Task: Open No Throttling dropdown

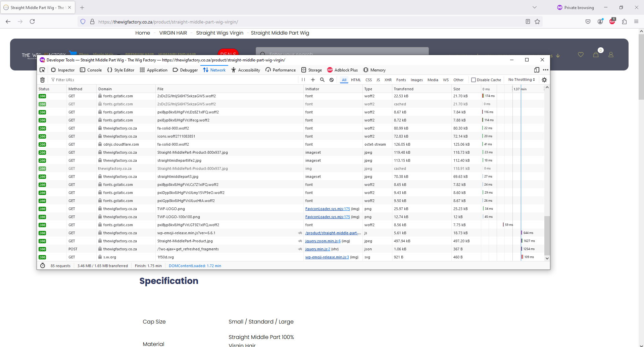Action: (x=522, y=80)
